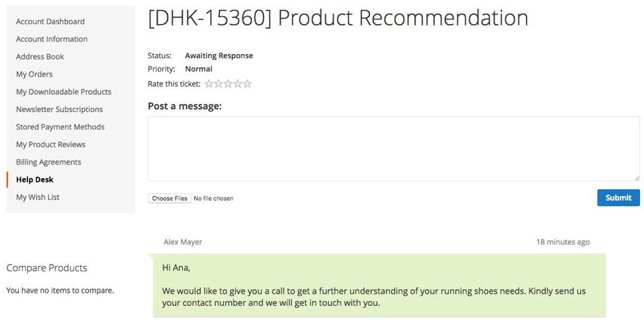Select the third rating star
644x326 pixels.
(x=228, y=84)
